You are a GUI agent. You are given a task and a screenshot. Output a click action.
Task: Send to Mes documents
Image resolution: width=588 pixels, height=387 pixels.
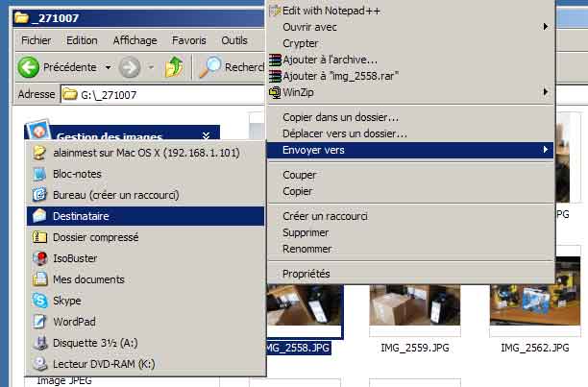(145, 279)
